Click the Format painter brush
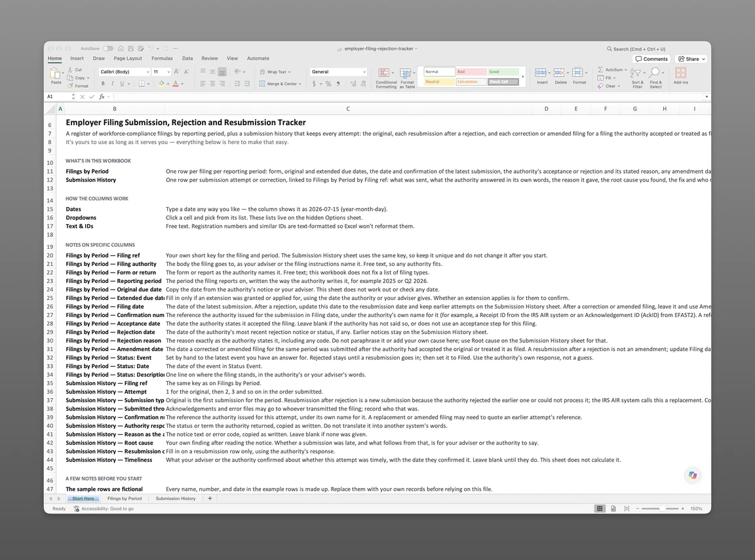Image resolution: width=755 pixels, height=560 pixels. [x=70, y=86]
